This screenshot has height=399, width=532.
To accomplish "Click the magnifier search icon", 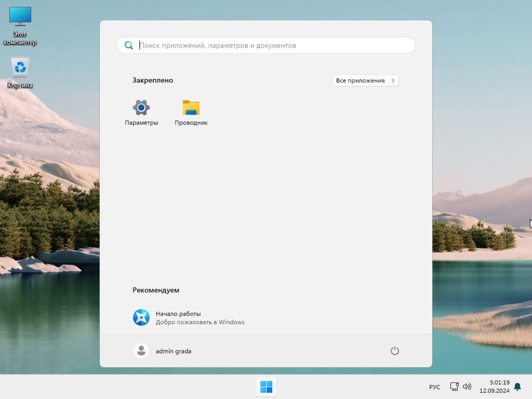I will pos(129,45).
